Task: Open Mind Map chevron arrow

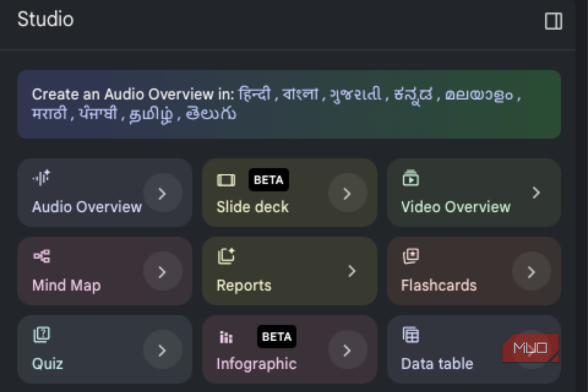Action: [x=162, y=272]
